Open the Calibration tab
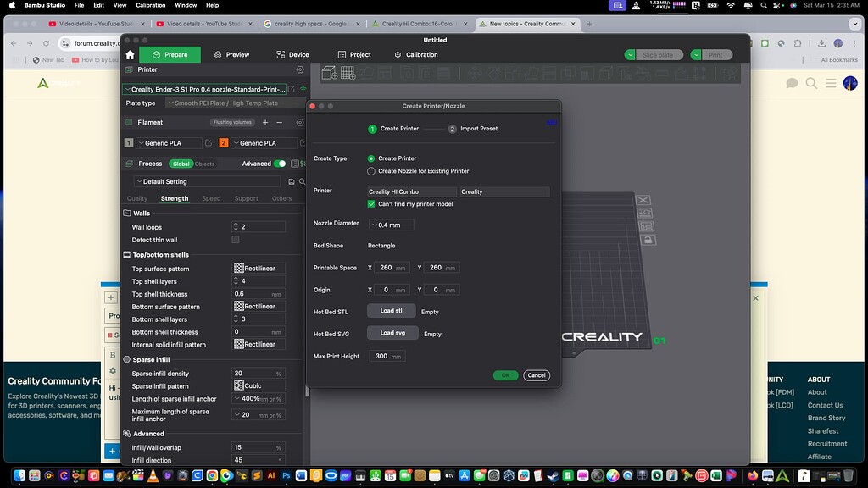Viewport: 868px width, 488px height. [x=417, y=53]
